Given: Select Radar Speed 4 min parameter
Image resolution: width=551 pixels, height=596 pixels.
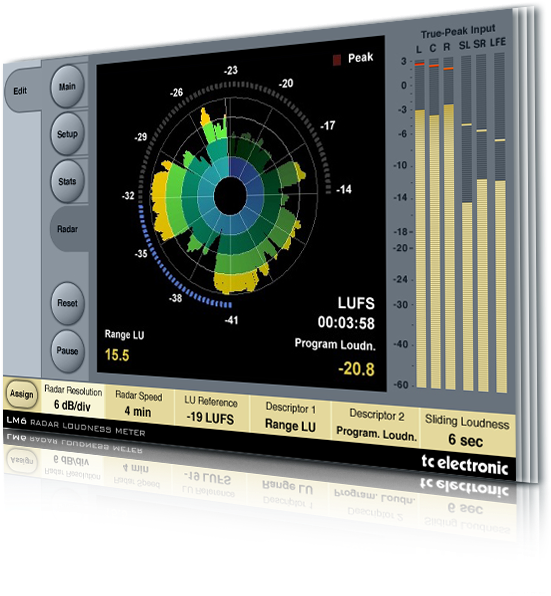Looking at the screenshot, I should coord(139,404).
